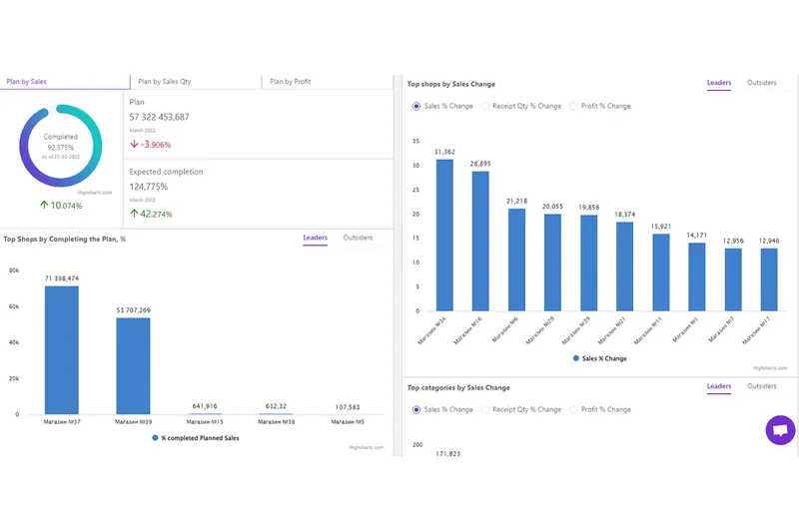Screen dimensions: 799x532
Task: Show Outsiders in Top Shops by Completing Plan
Action: [x=358, y=238]
